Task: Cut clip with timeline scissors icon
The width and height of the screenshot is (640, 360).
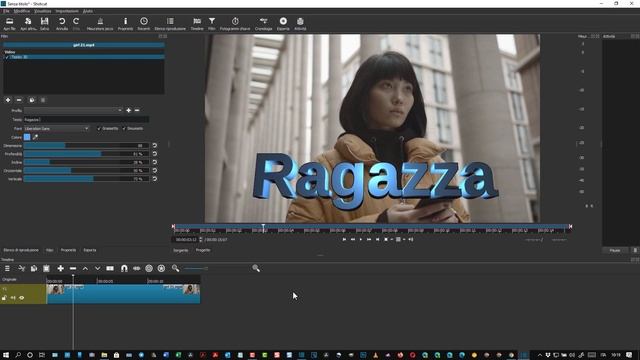Action: coord(22,268)
